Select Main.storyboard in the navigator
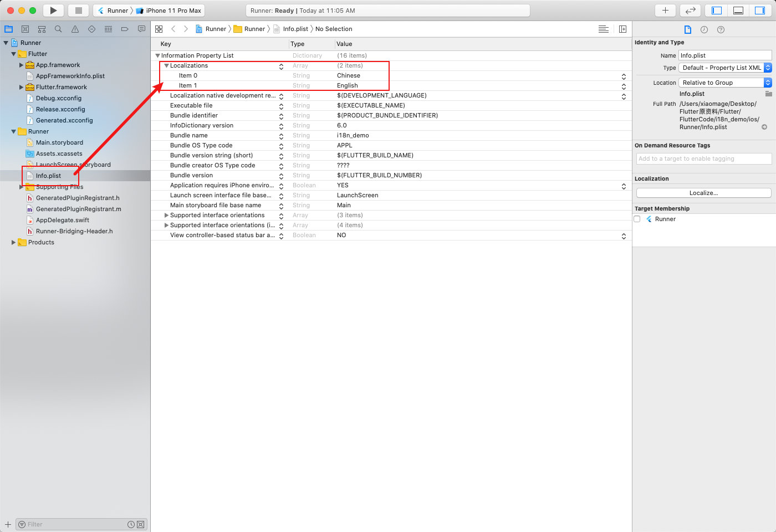776x532 pixels. point(59,142)
